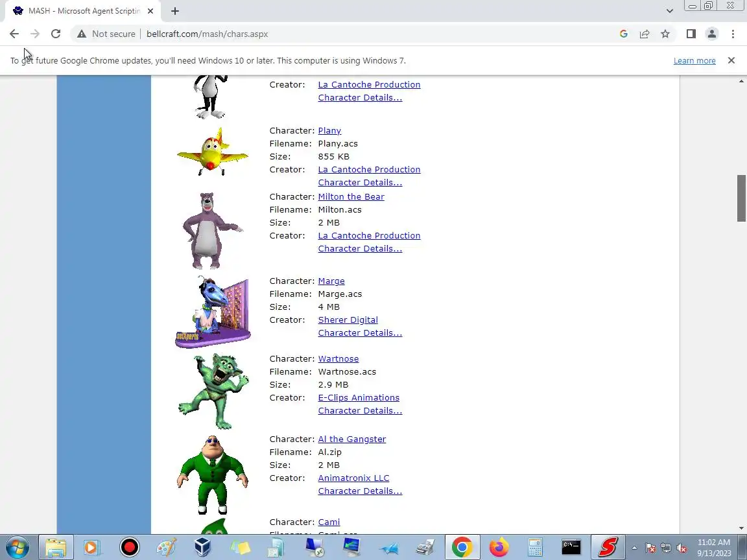Open La Cantoche Production link for Plany

[369, 170]
